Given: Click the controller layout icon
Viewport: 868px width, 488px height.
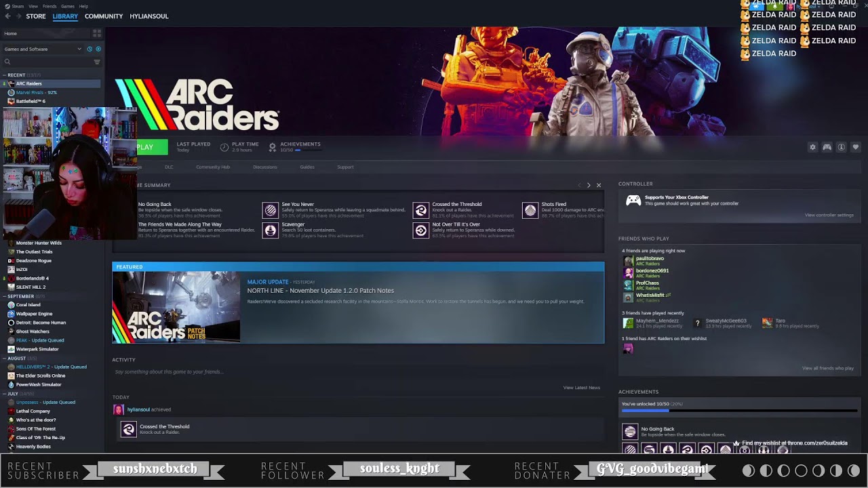Looking at the screenshot, I should (827, 147).
